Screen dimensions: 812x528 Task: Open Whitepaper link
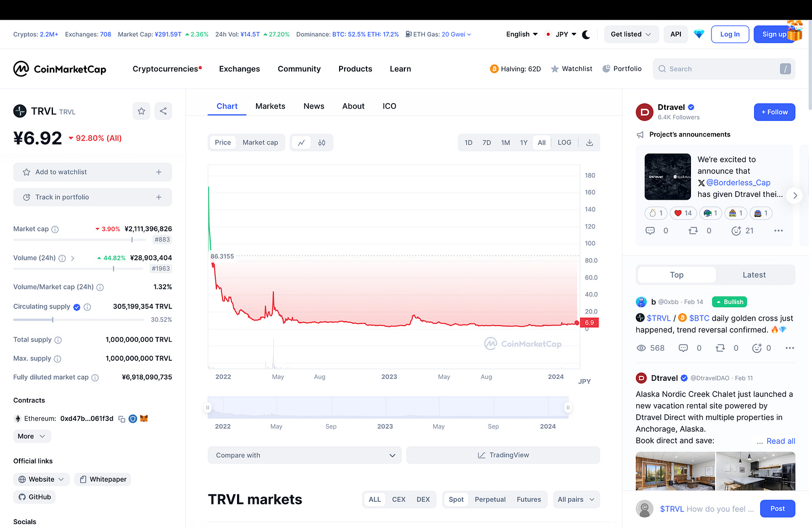tap(103, 479)
